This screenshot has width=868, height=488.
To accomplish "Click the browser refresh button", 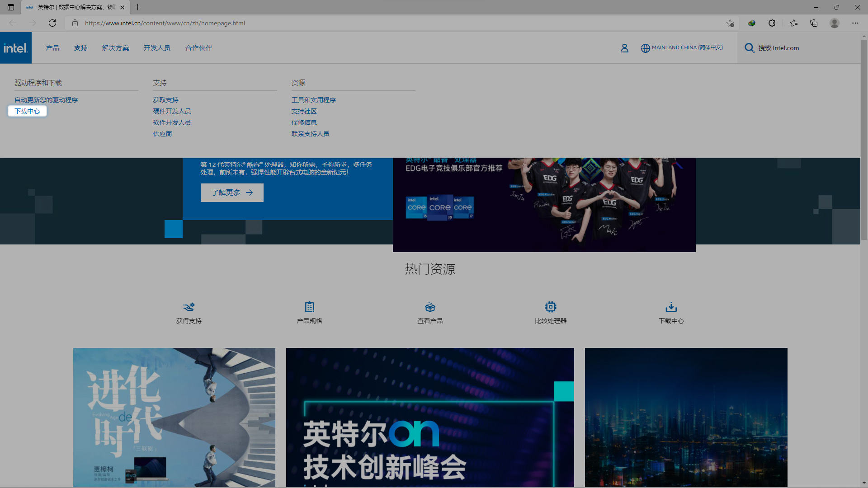I will point(52,23).
